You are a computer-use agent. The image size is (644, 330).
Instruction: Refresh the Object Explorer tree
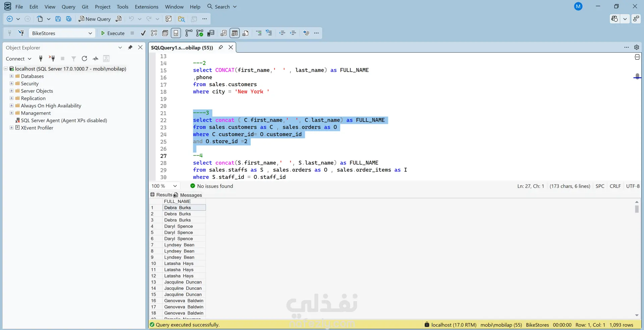[x=85, y=59]
